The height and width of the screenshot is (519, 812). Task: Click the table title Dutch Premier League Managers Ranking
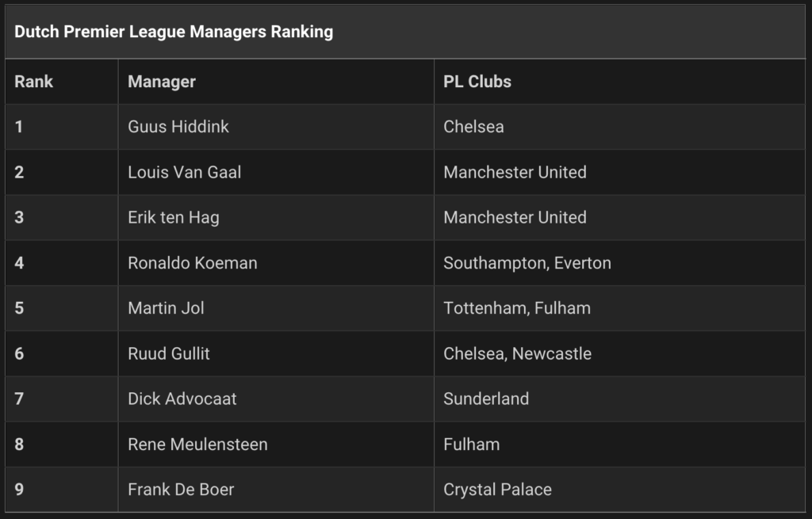click(x=174, y=32)
